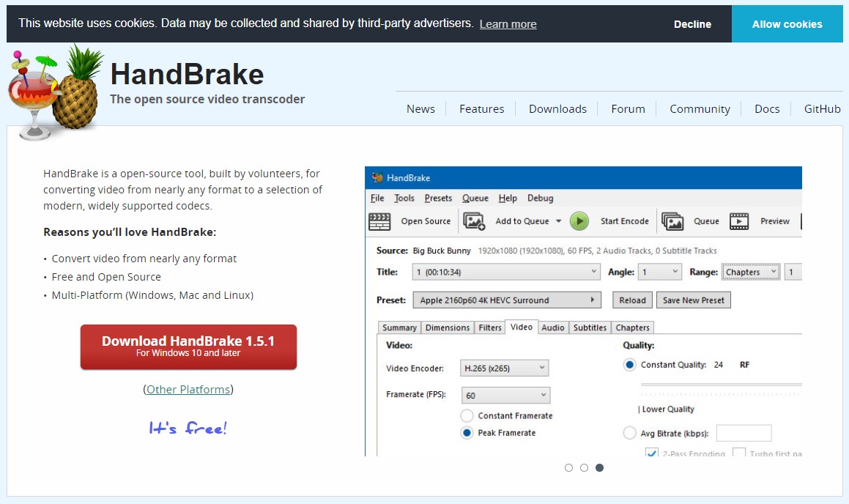Image resolution: width=849 pixels, height=504 pixels.
Task: Click the green Start Encode play icon
Action: pyautogui.click(x=579, y=221)
